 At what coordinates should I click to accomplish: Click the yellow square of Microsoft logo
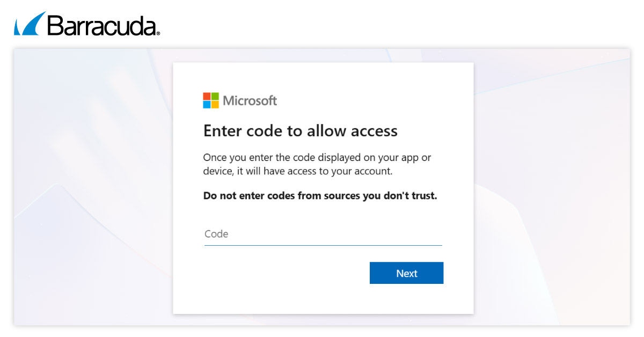pos(215,105)
